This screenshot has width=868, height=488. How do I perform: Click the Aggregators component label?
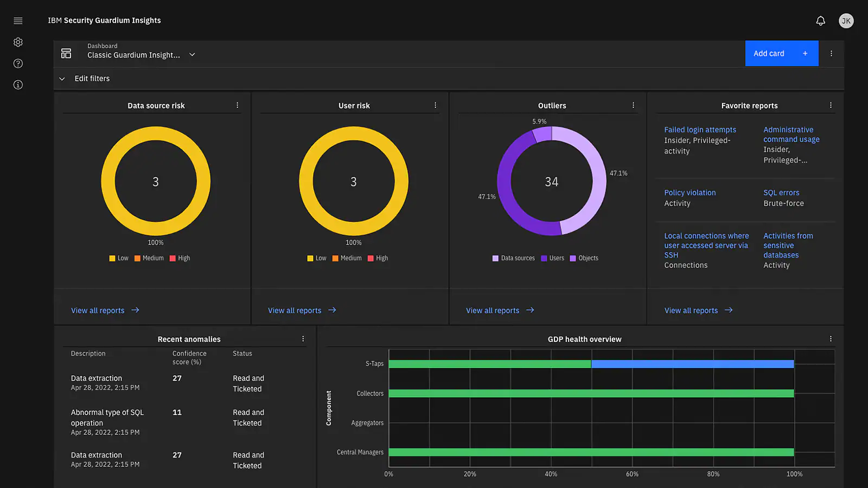[x=367, y=423]
